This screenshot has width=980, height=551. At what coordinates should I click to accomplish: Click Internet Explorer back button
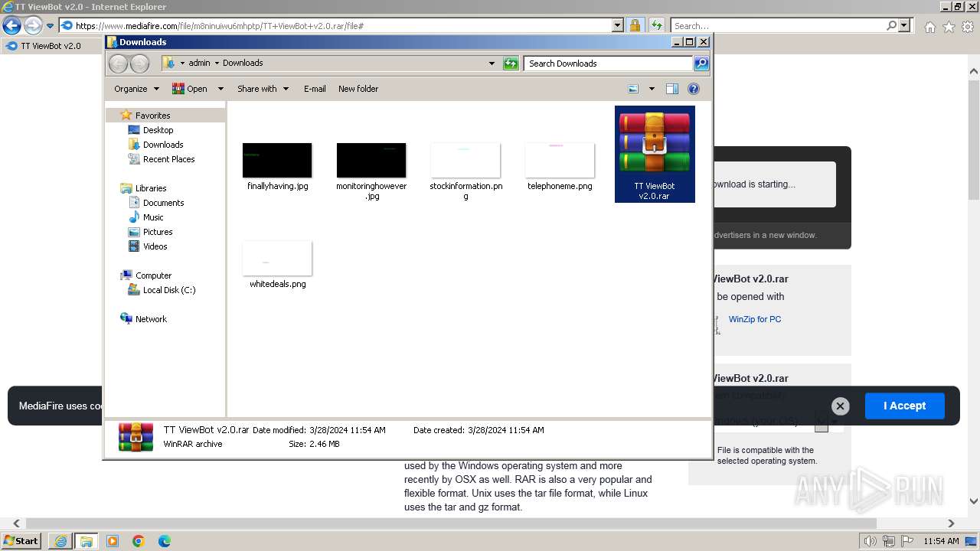click(x=11, y=26)
